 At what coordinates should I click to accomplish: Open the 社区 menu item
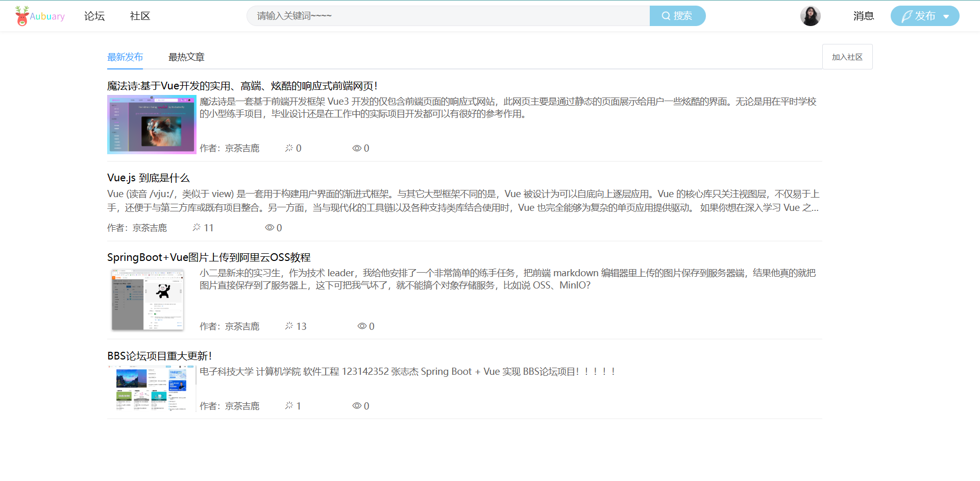pos(139,16)
